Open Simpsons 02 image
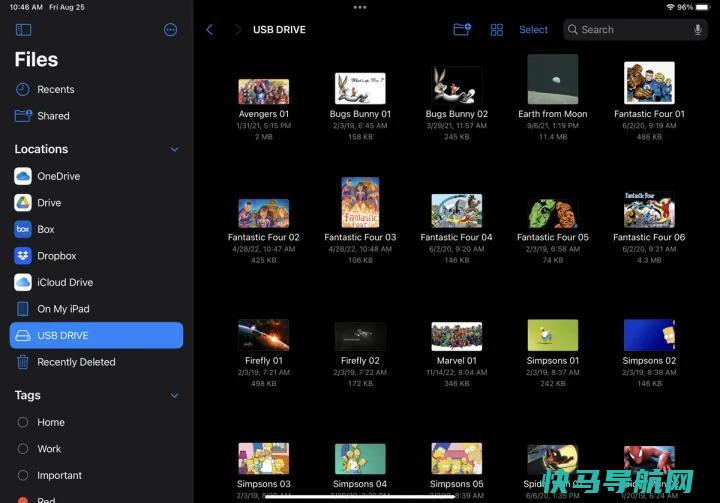This screenshot has height=503, width=720. (649, 335)
